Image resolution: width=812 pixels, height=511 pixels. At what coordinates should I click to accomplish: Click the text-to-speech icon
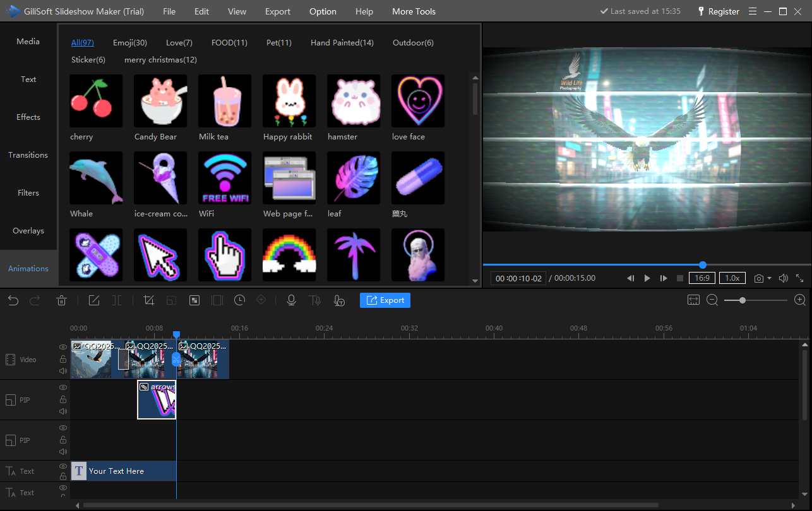(314, 300)
